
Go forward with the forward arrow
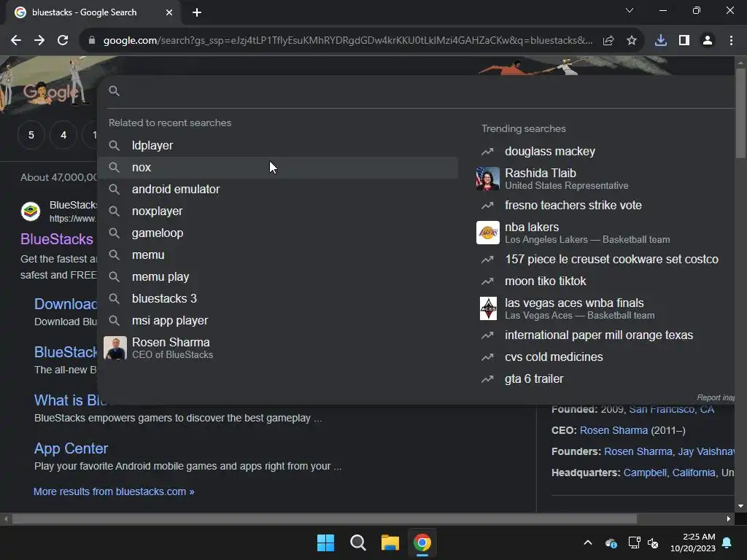click(x=39, y=41)
